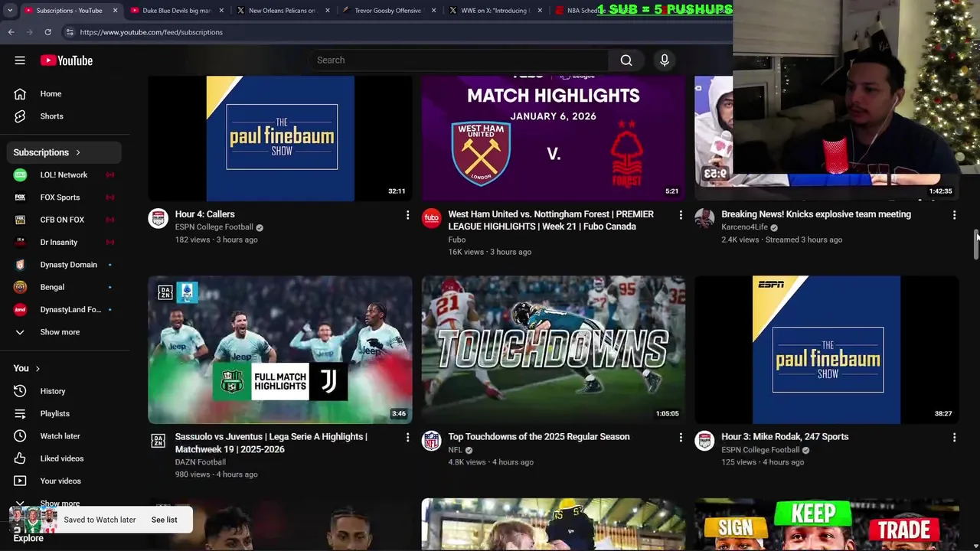980x551 pixels.
Task: Open Top Touchdowns of 2025 title link
Action: click(x=539, y=437)
